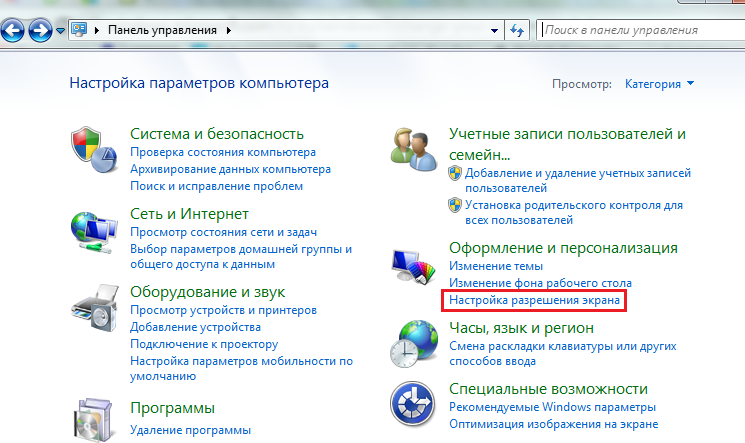Click the Сеть и Интернет globe icon
Image resolution: width=745 pixels, height=443 pixels.
click(94, 233)
